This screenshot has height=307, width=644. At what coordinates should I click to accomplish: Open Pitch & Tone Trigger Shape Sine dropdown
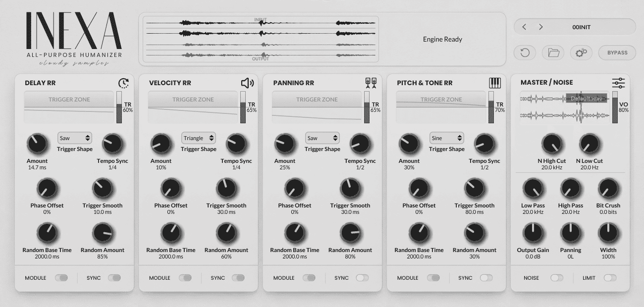447,138
